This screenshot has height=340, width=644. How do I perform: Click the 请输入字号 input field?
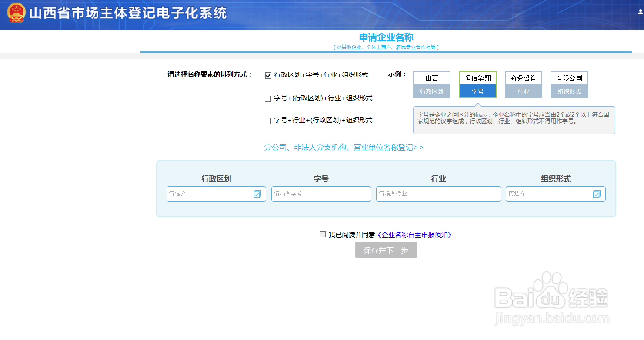321,194
